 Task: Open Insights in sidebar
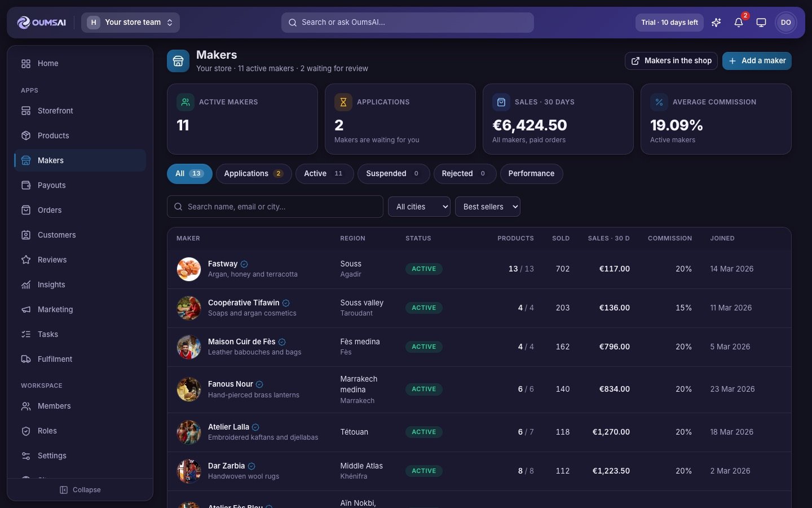coord(80,284)
